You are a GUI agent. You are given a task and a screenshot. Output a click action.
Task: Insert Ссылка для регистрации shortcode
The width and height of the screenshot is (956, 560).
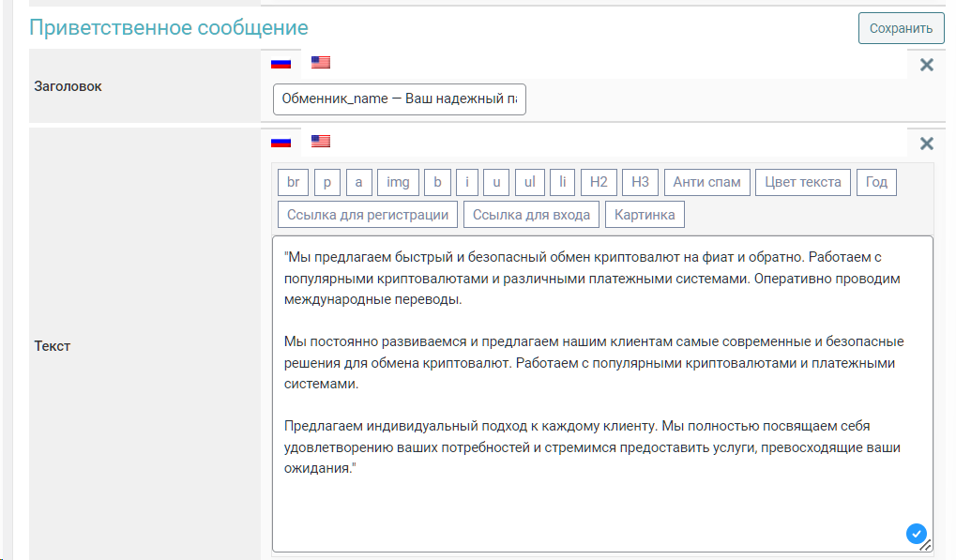coord(368,215)
